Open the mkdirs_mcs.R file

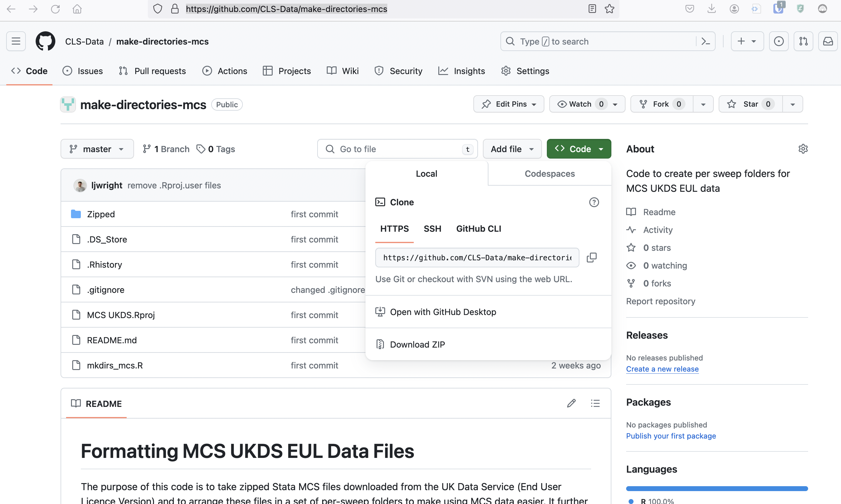coord(115,365)
